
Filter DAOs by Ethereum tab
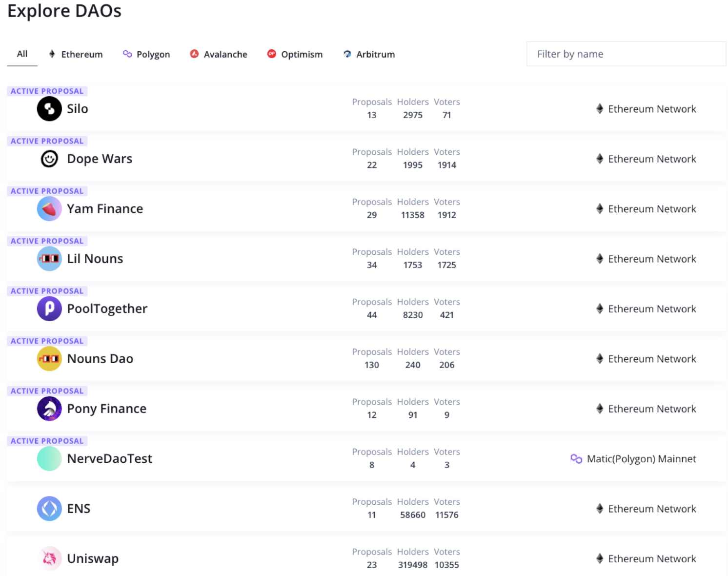point(76,54)
